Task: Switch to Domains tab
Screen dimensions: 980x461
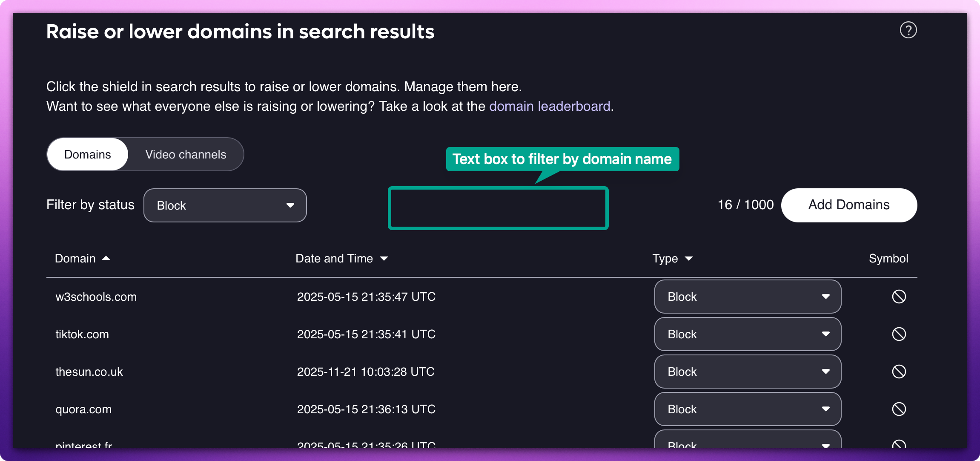Action: (x=88, y=154)
